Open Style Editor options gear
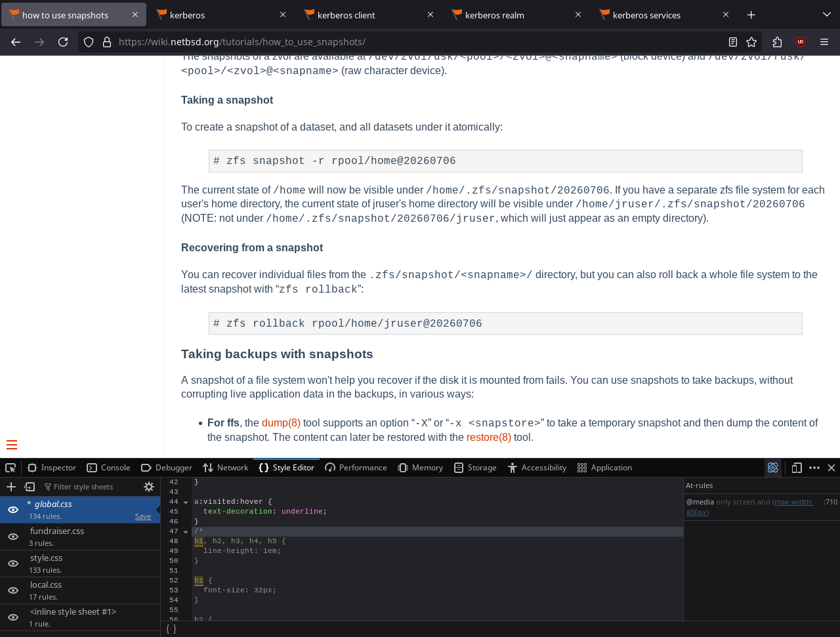The image size is (840, 637). tap(149, 487)
